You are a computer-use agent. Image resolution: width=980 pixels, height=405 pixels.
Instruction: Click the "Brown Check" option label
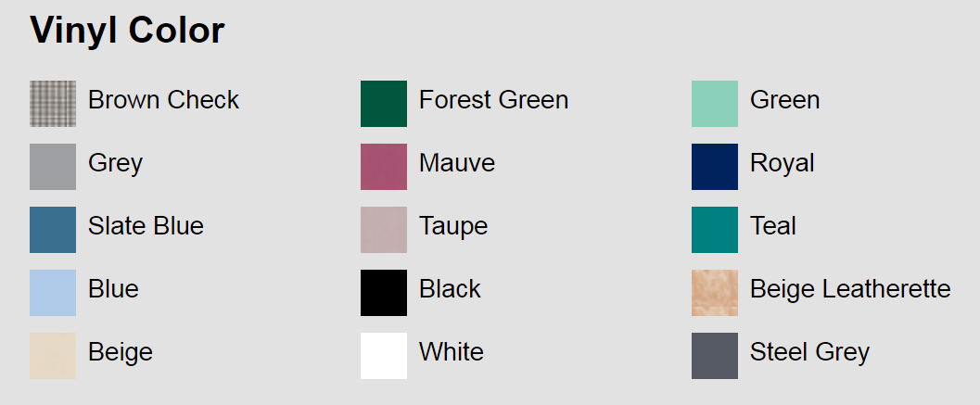pos(163,100)
